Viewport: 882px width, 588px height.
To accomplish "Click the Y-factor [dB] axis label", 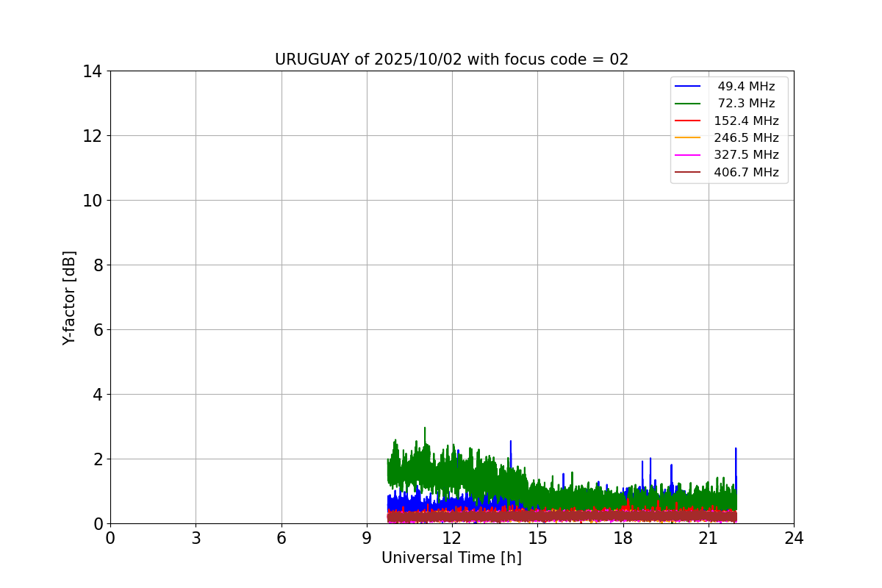I will pos(69,298).
